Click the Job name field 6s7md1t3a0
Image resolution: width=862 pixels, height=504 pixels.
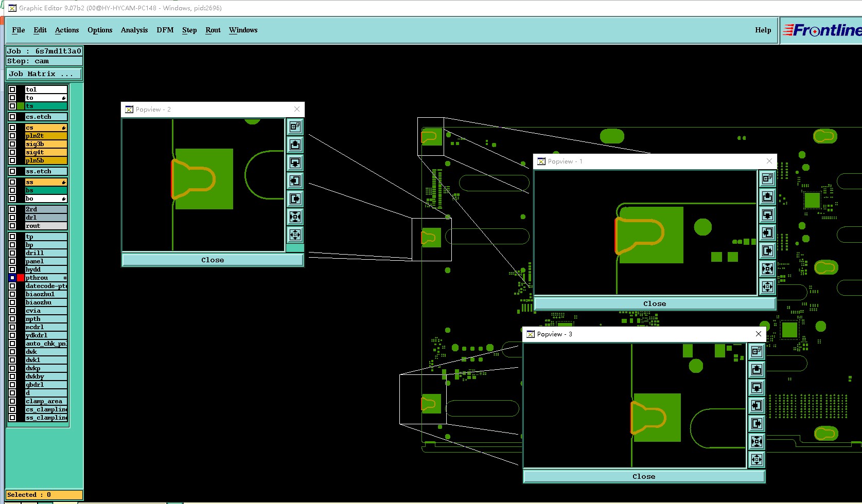pyautogui.click(x=44, y=51)
